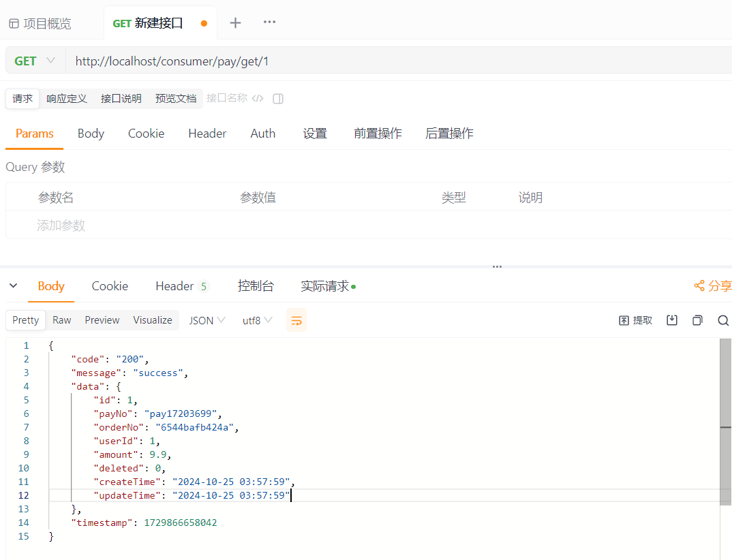Click the "amount": 9.9 line
Viewport: 732px width, 560px height.
[x=132, y=454]
